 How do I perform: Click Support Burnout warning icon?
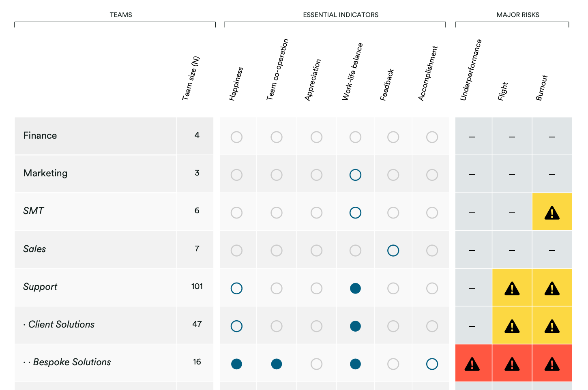pyautogui.click(x=552, y=289)
